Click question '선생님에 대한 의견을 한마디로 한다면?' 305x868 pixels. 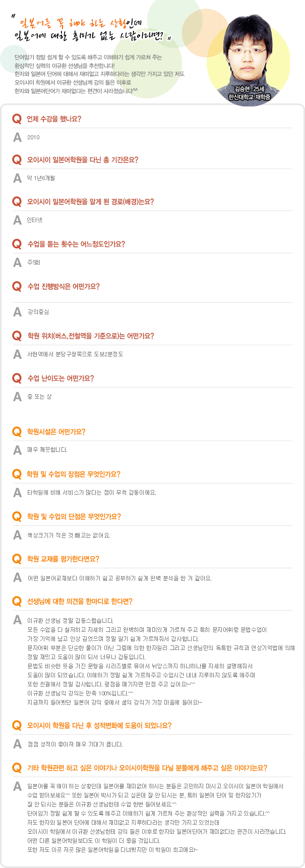(80, 602)
